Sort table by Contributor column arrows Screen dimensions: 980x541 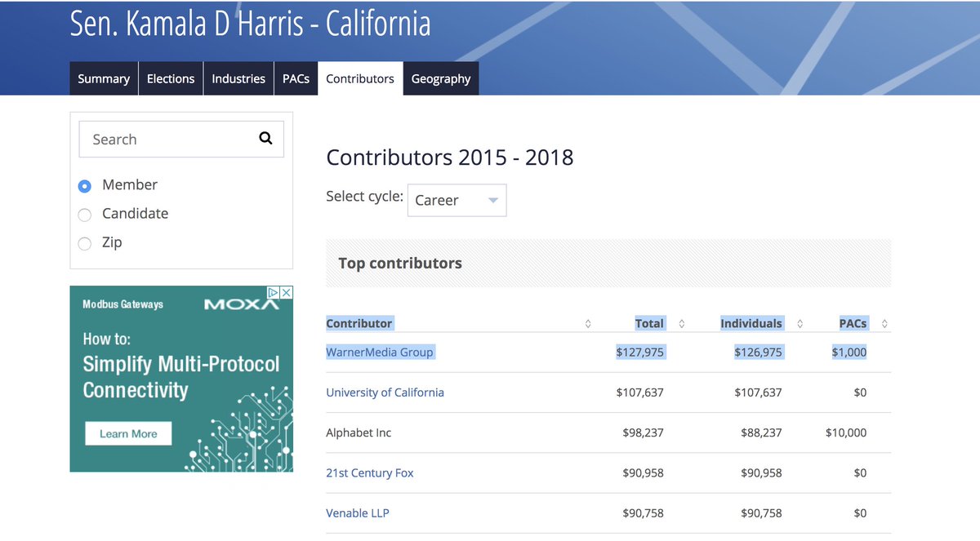pyautogui.click(x=588, y=324)
